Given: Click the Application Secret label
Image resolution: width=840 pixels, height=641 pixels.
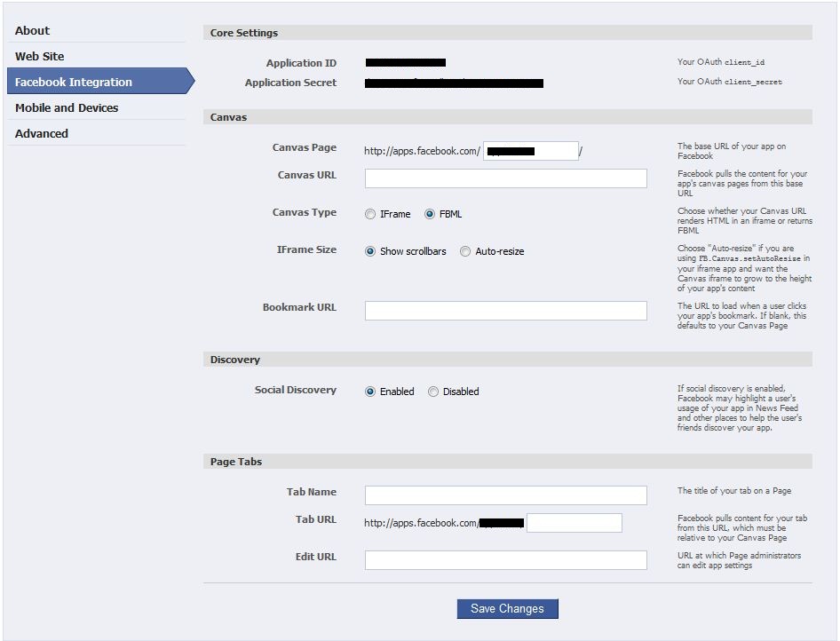Looking at the screenshot, I should click(x=291, y=83).
